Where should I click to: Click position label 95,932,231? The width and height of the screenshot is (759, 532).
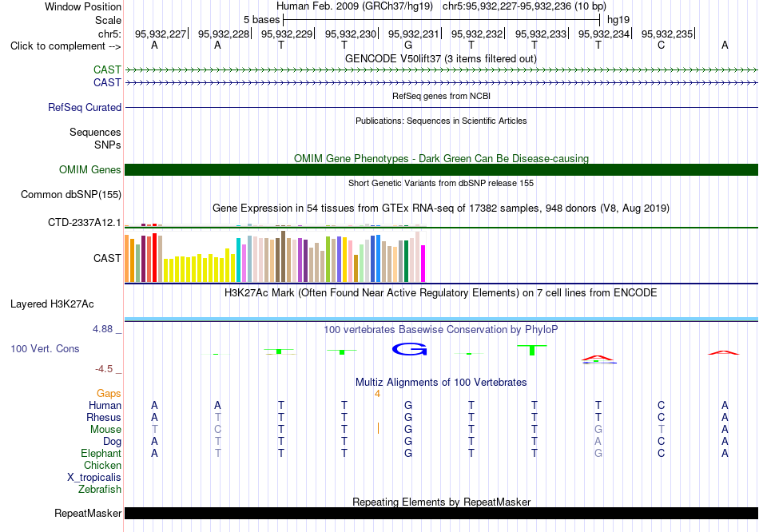[x=414, y=34]
